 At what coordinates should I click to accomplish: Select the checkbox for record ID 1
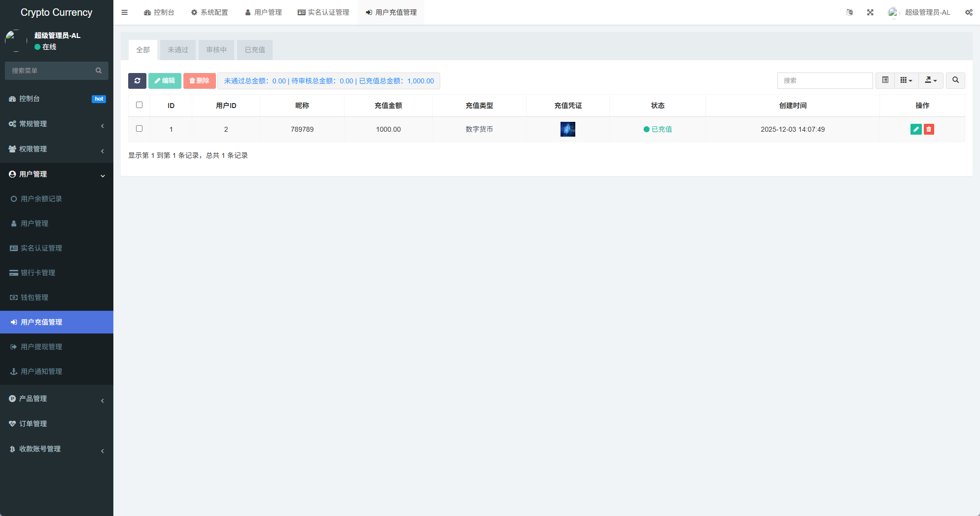(140, 129)
